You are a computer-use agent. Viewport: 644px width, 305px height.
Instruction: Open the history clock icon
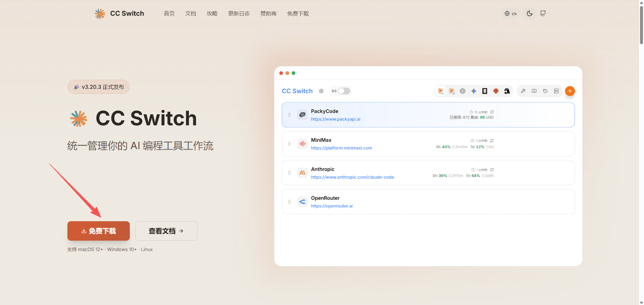(545, 91)
